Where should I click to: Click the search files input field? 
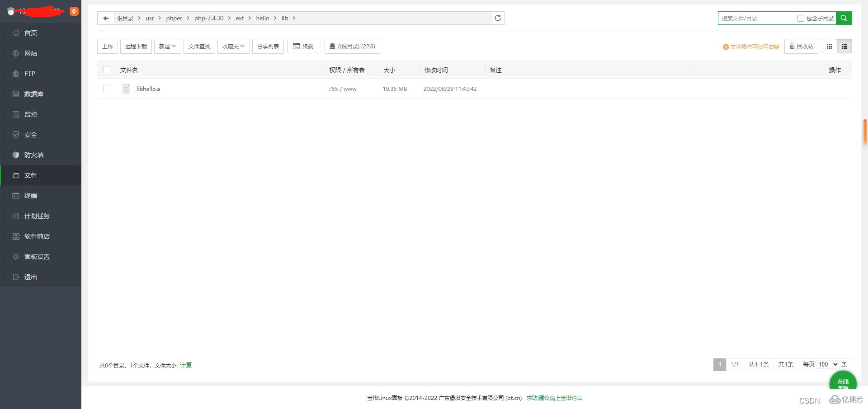[757, 18]
